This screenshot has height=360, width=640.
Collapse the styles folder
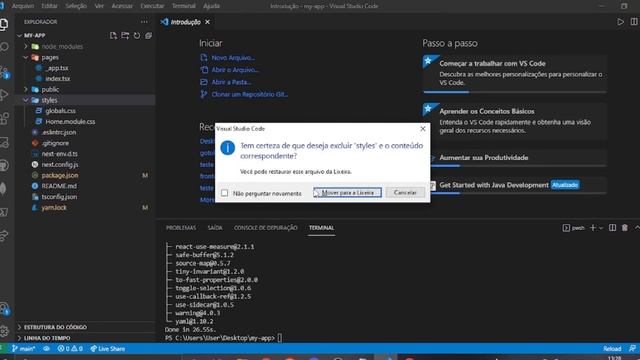[26, 100]
